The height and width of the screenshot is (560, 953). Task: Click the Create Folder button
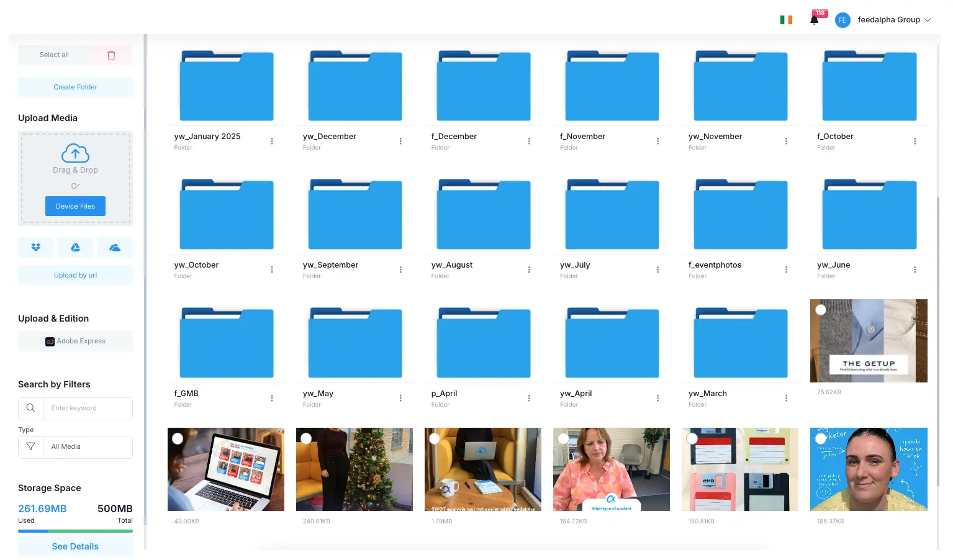(x=75, y=87)
